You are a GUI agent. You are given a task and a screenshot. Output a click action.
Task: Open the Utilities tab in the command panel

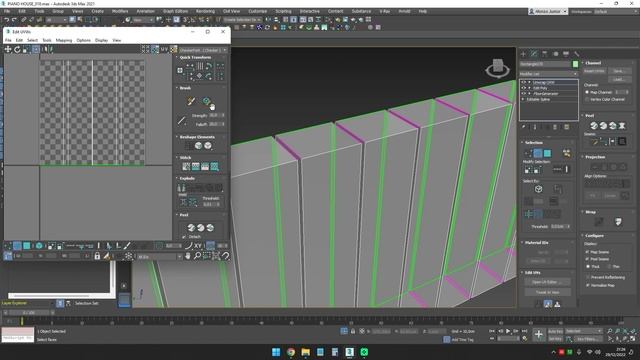[576, 54]
